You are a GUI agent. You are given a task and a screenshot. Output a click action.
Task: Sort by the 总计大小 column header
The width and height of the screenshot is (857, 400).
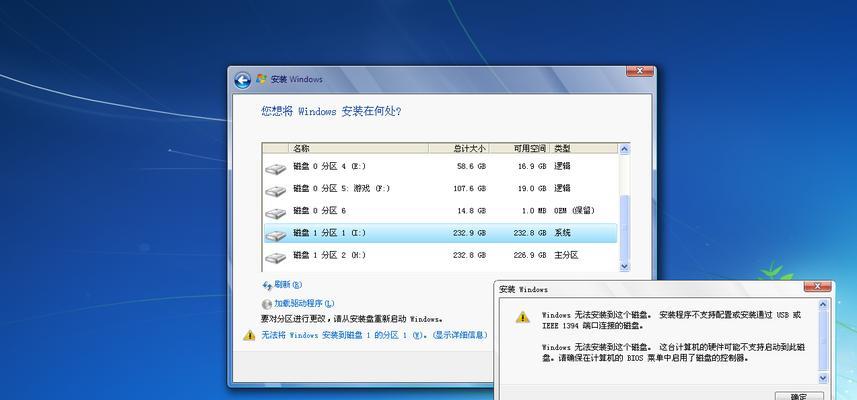(x=459, y=148)
